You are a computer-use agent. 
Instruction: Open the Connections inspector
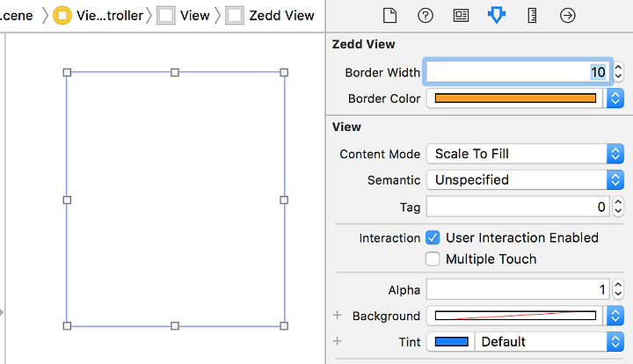tap(567, 16)
